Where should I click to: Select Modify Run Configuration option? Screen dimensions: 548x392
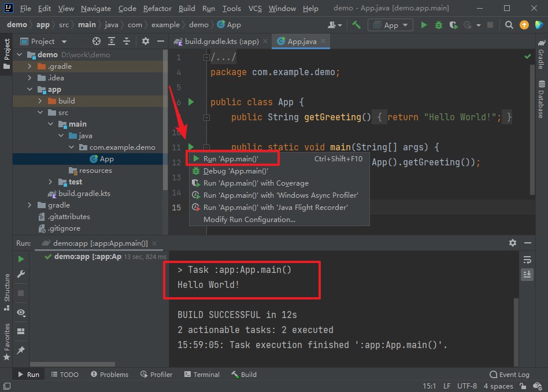pyautogui.click(x=279, y=220)
